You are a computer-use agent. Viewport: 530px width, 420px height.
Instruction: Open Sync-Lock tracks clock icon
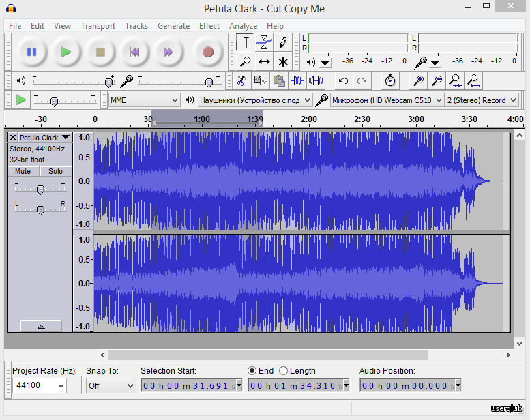pos(390,80)
